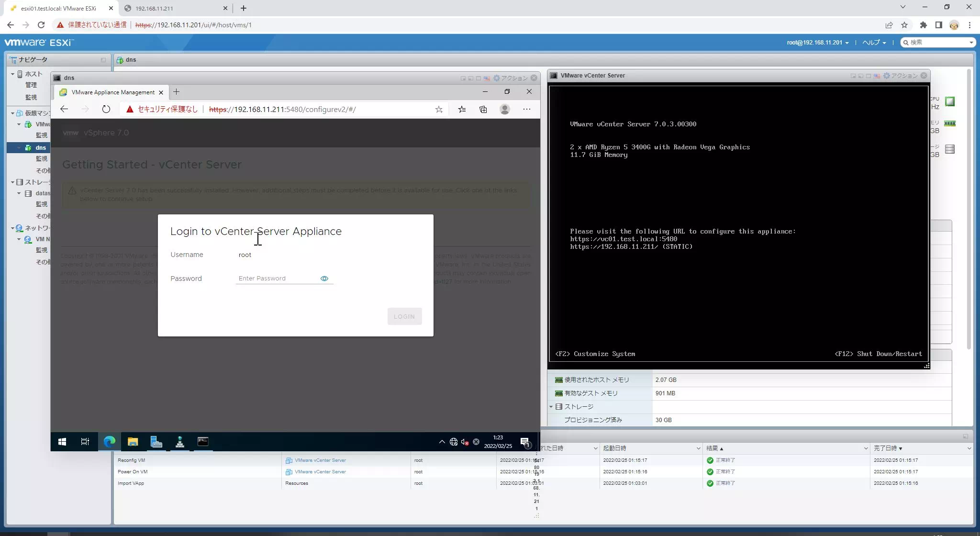Open Edge collections icon
980x536 pixels.
point(483,110)
